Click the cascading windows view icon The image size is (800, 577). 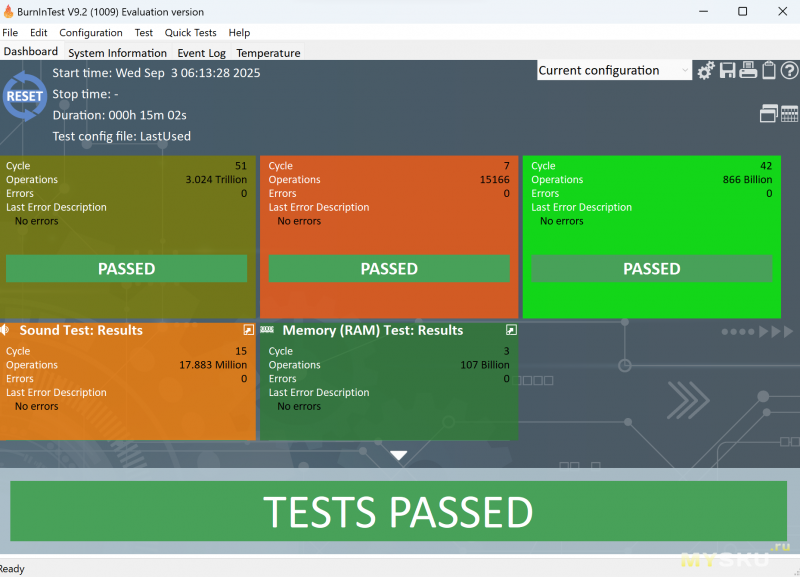(x=768, y=113)
